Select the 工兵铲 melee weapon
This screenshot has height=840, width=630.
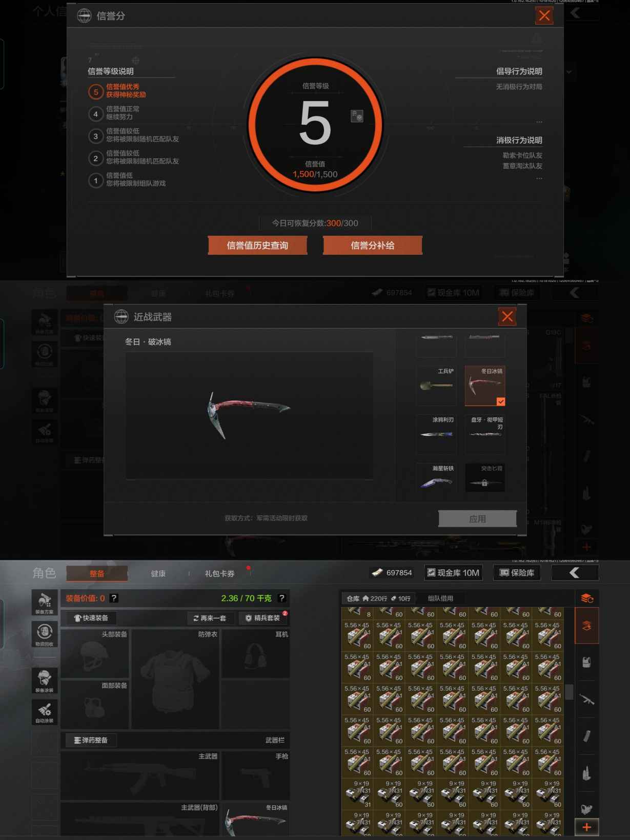436,385
